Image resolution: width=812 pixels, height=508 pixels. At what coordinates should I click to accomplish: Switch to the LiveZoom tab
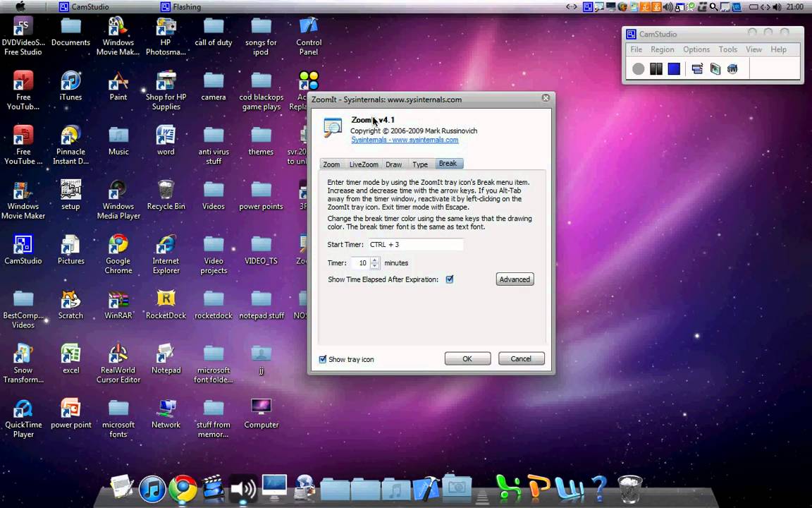(x=364, y=164)
